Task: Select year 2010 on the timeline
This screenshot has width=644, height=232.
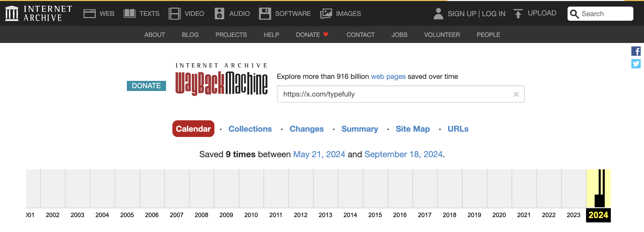Action: coord(251,215)
